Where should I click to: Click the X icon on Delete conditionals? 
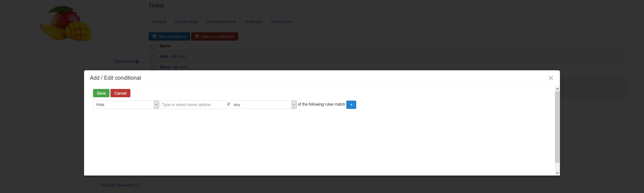point(197,36)
